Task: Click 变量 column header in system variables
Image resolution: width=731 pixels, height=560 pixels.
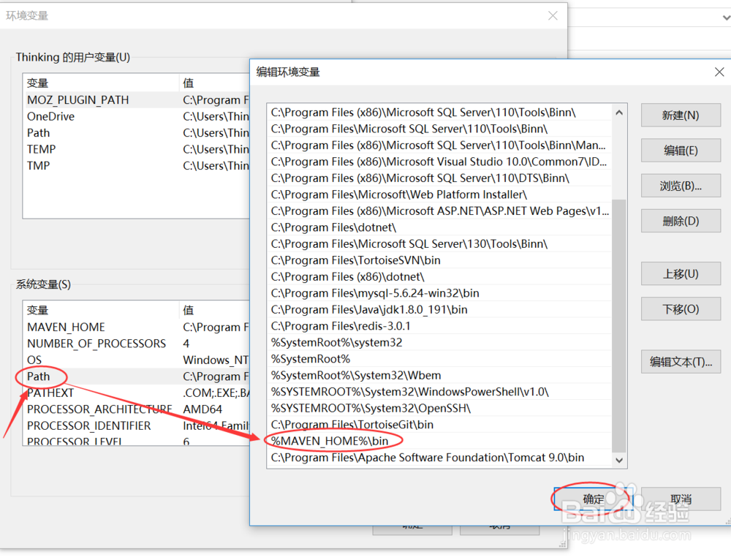Action: pos(101,310)
